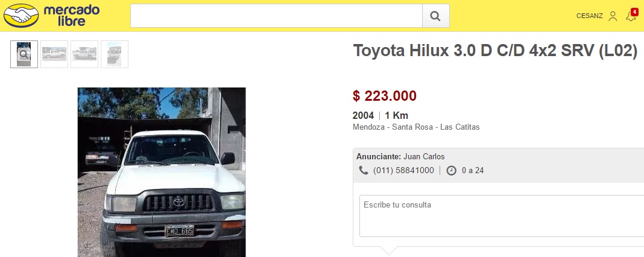The image size is (644, 257).
Task: Click the search magnifier button
Action: (436, 16)
